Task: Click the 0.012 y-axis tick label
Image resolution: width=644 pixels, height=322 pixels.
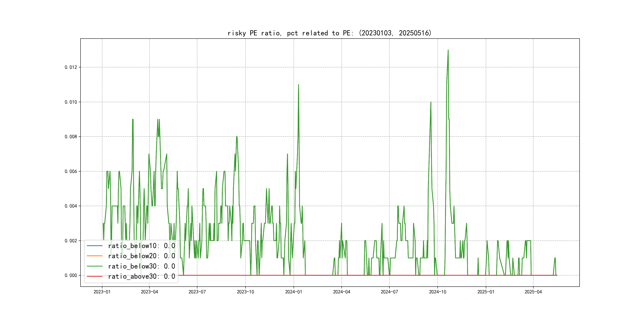Action: pyautogui.click(x=71, y=67)
